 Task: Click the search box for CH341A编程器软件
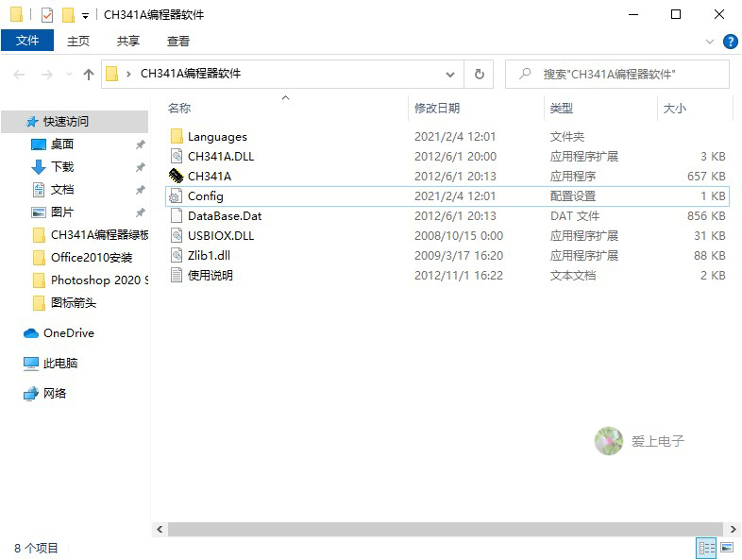pyautogui.click(x=617, y=75)
